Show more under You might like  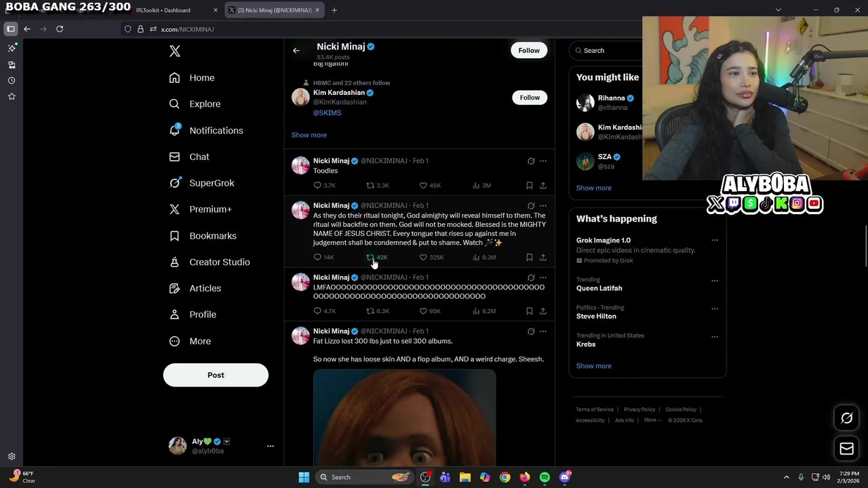coord(593,188)
